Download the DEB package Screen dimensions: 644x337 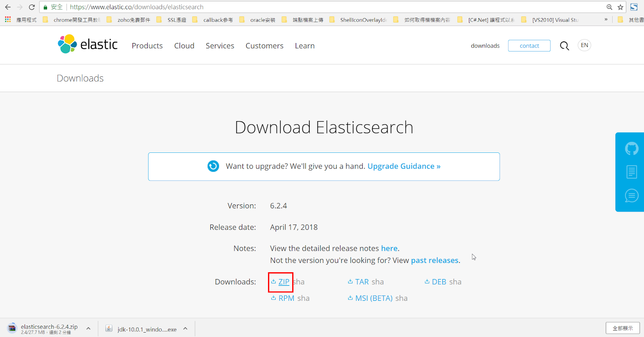[x=436, y=282]
